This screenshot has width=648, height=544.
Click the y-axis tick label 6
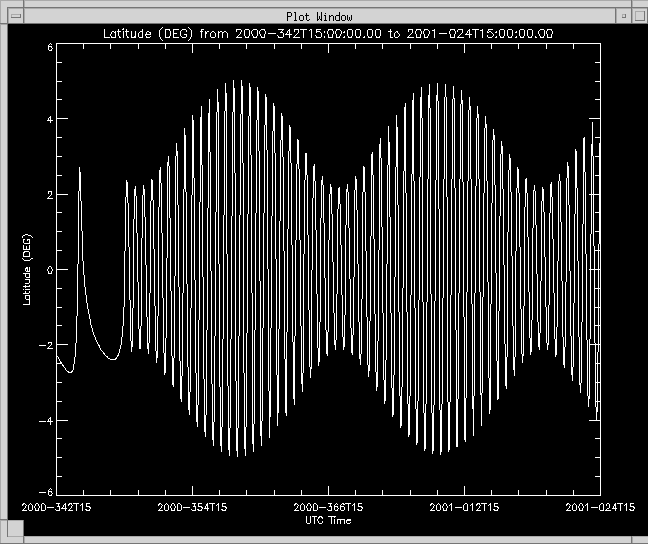pos(49,48)
